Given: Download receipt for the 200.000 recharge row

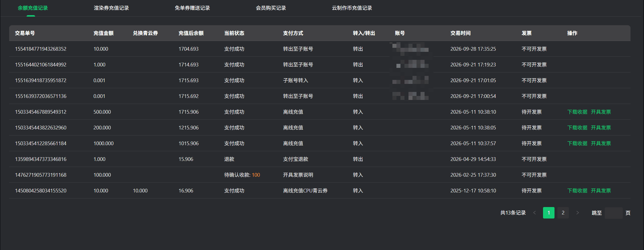Looking at the screenshot, I should [x=577, y=128].
